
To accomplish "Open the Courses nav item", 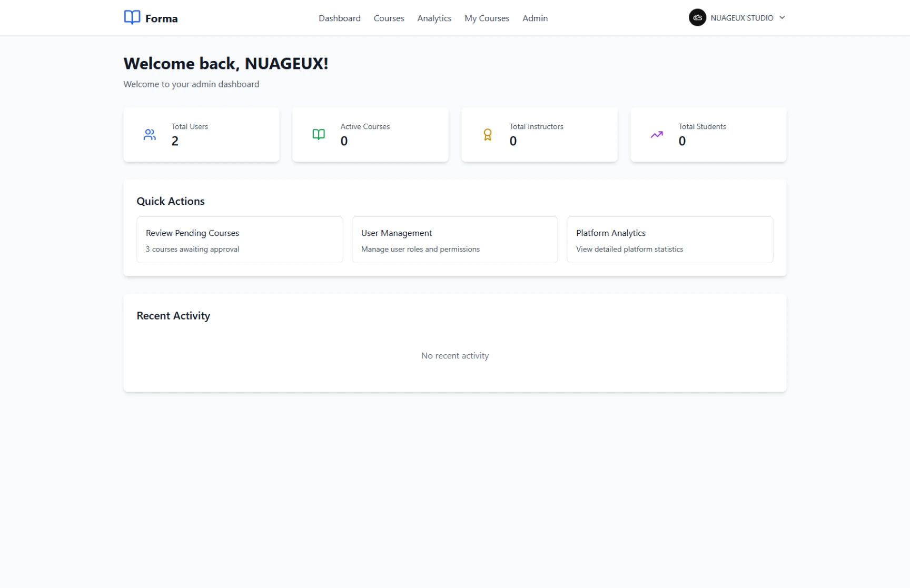I will 389,18.
